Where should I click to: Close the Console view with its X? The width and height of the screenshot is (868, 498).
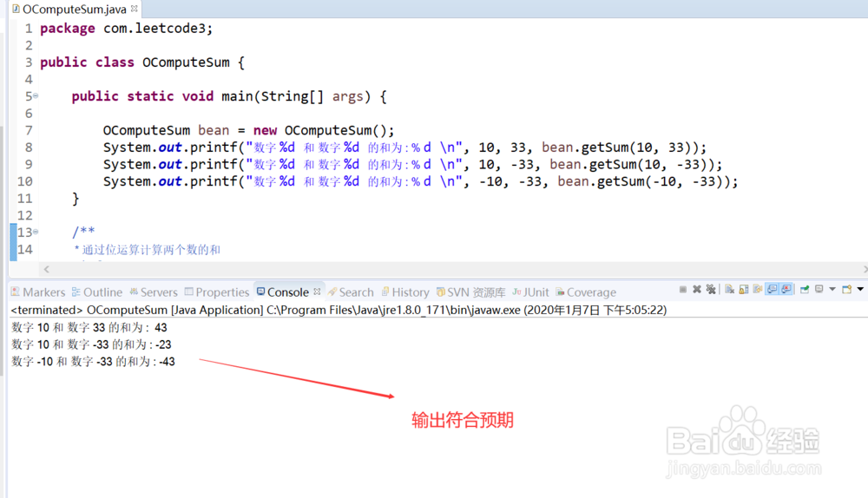317,292
